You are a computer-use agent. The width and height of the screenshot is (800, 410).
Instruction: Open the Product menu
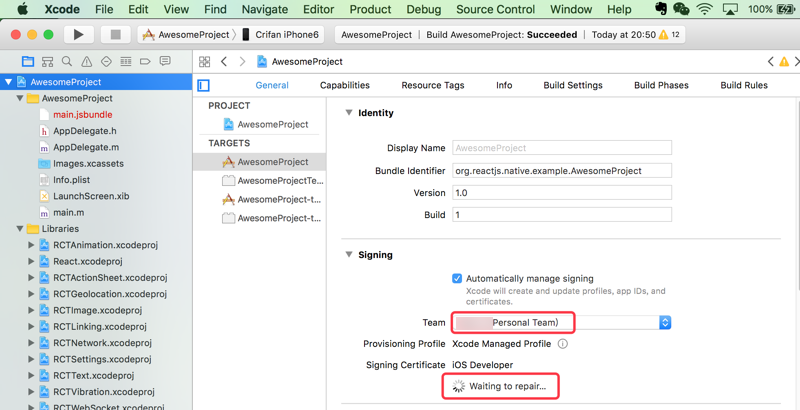tap(370, 9)
